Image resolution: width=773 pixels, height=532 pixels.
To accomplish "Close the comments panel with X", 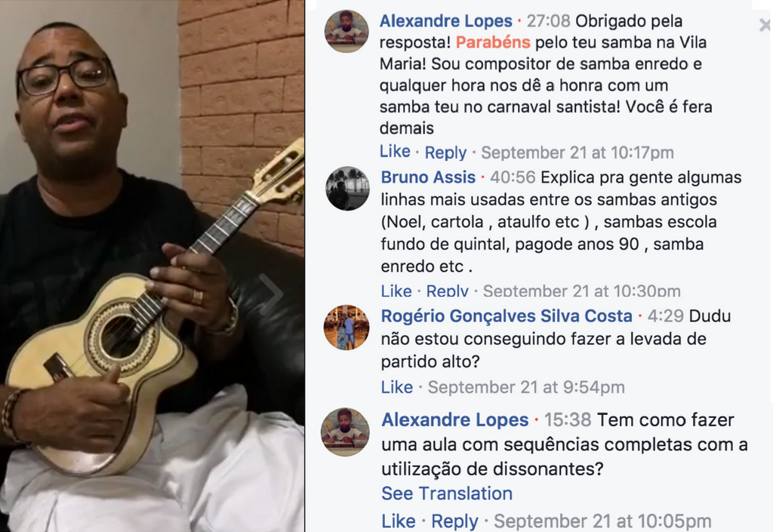I will (x=765, y=25).
